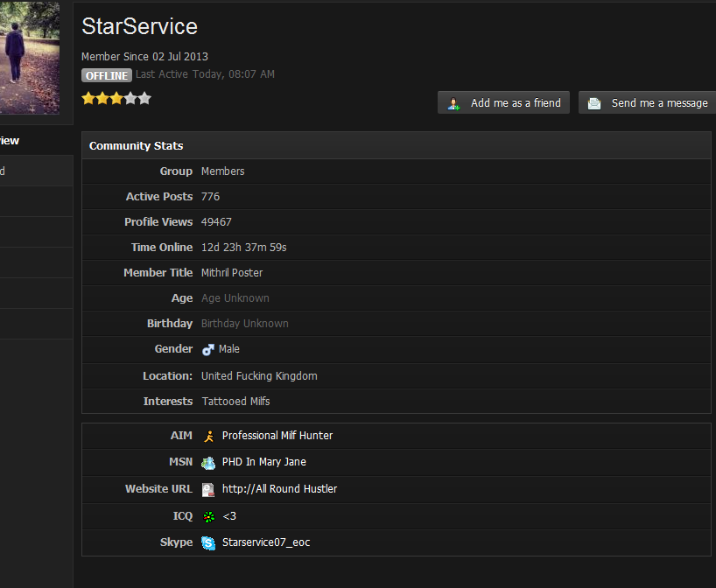716x588 pixels.
Task: Click the OFFLINE status badge
Action: (107, 75)
